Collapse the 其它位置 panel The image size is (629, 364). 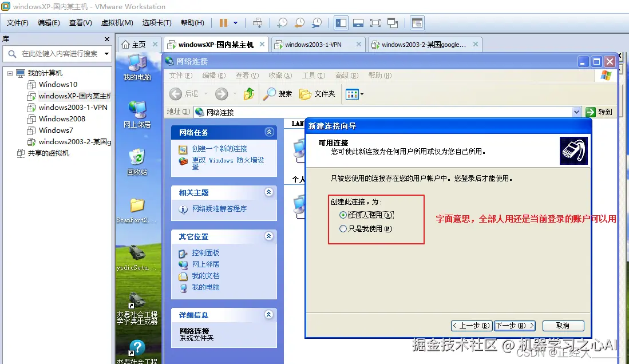click(x=269, y=236)
